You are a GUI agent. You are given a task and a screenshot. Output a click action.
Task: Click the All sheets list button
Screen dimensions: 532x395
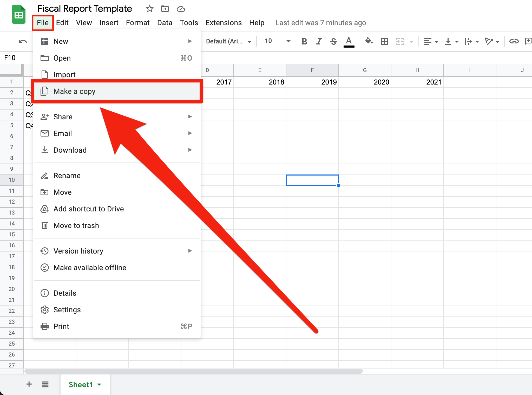pyautogui.click(x=45, y=384)
